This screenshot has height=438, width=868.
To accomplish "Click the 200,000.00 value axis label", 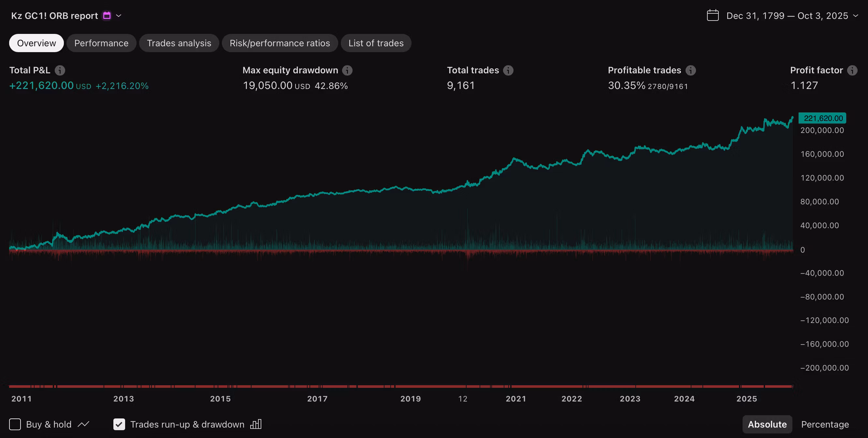I will click(822, 130).
